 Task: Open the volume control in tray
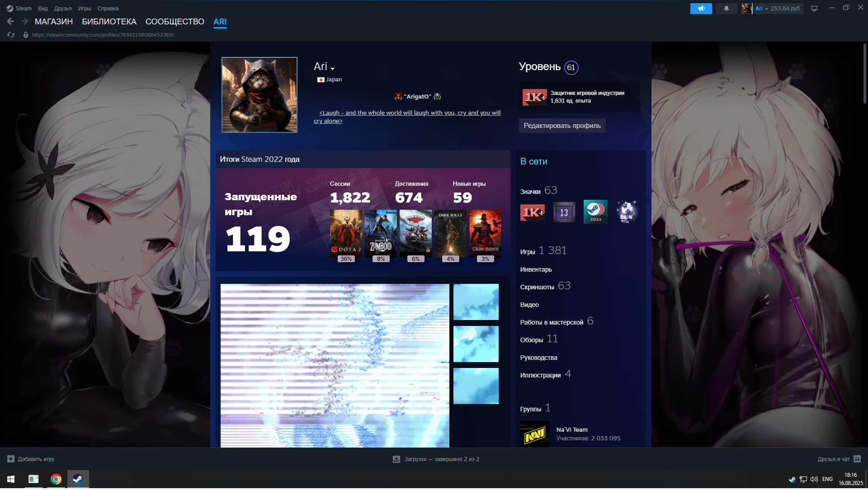tap(814, 479)
